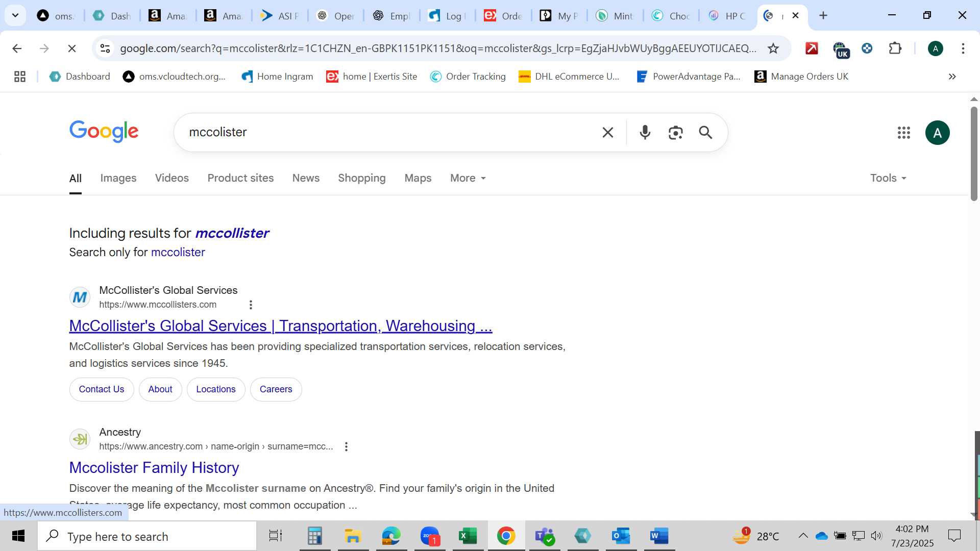Open Calculator from the taskbar

(314, 536)
